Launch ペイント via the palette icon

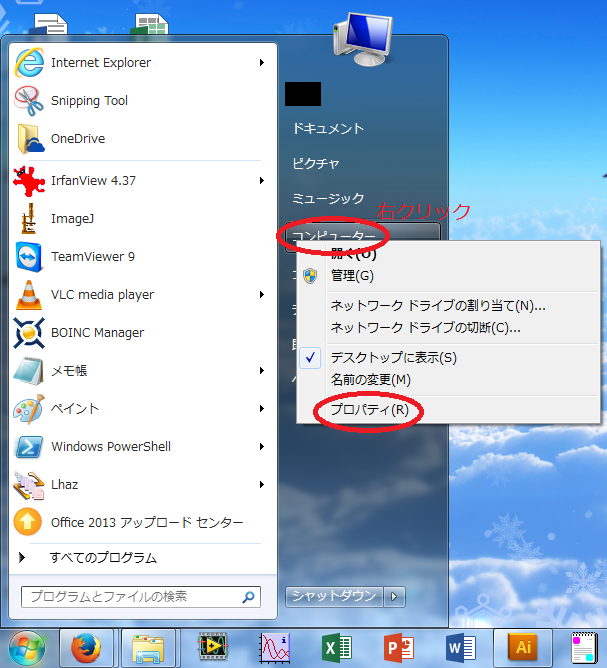pos(29,409)
